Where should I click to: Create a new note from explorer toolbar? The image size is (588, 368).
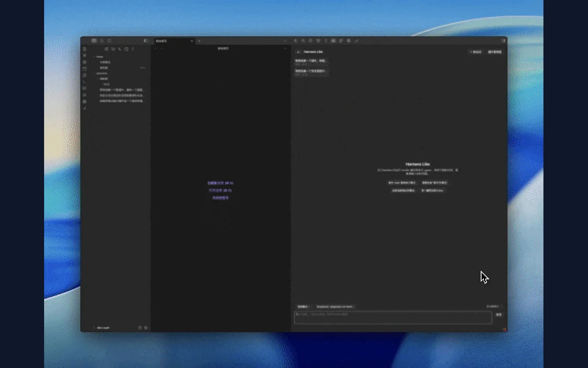pyautogui.click(x=107, y=49)
